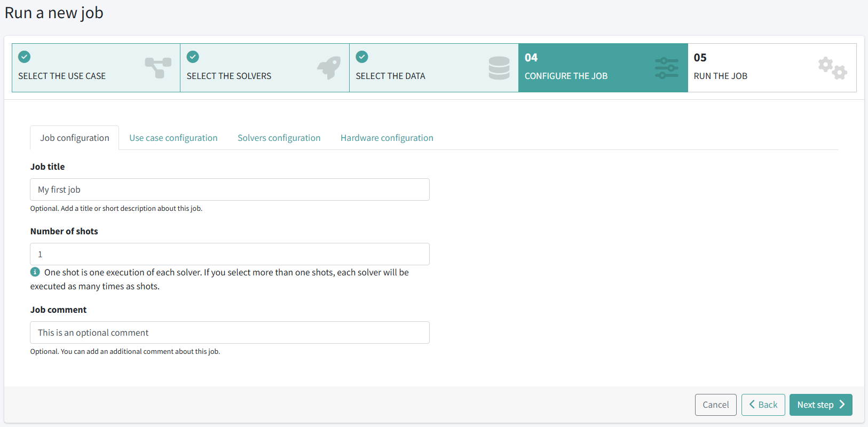Open the Hardware configuration tab
The height and width of the screenshot is (427, 868).
(386, 138)
